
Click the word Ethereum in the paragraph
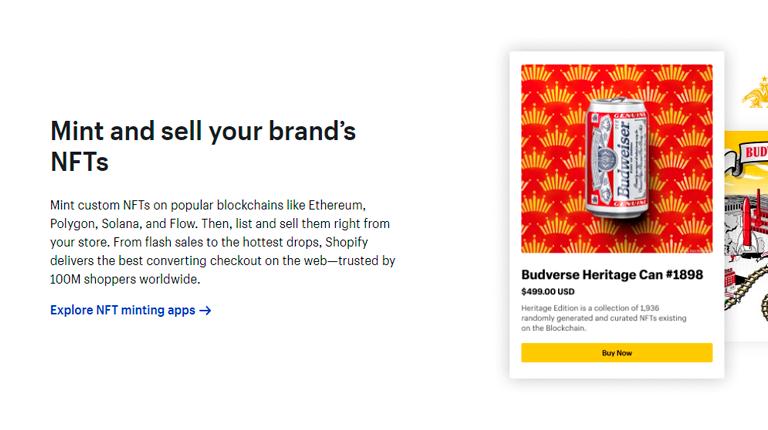click(336, 205)
